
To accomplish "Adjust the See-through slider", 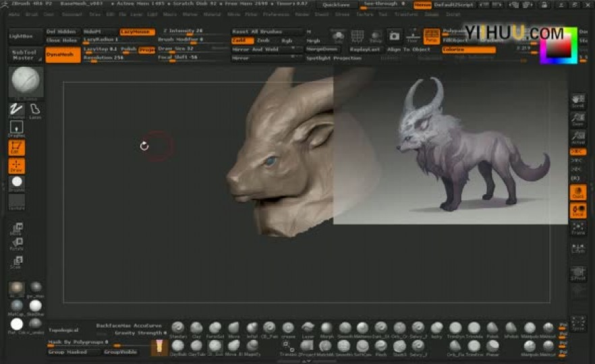I will pos(384,5).
